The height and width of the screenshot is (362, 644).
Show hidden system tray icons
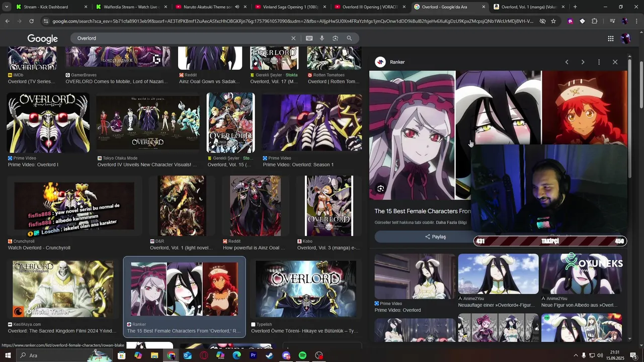(x=576, y=355)
